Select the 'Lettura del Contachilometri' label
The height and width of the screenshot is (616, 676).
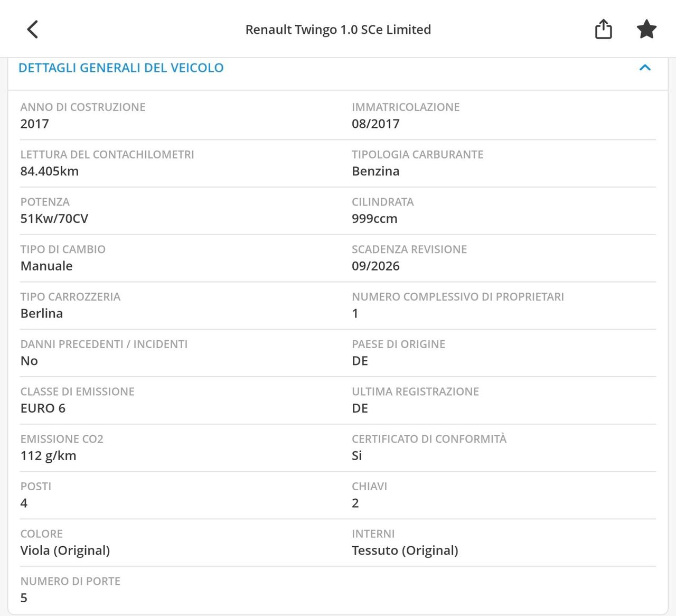[x=107, y=154]
